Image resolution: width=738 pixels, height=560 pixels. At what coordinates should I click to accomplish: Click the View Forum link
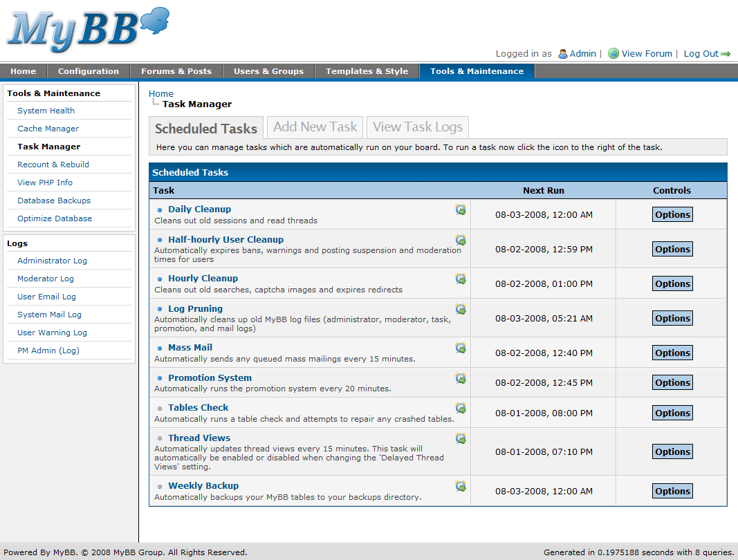(x=647, y=54)
